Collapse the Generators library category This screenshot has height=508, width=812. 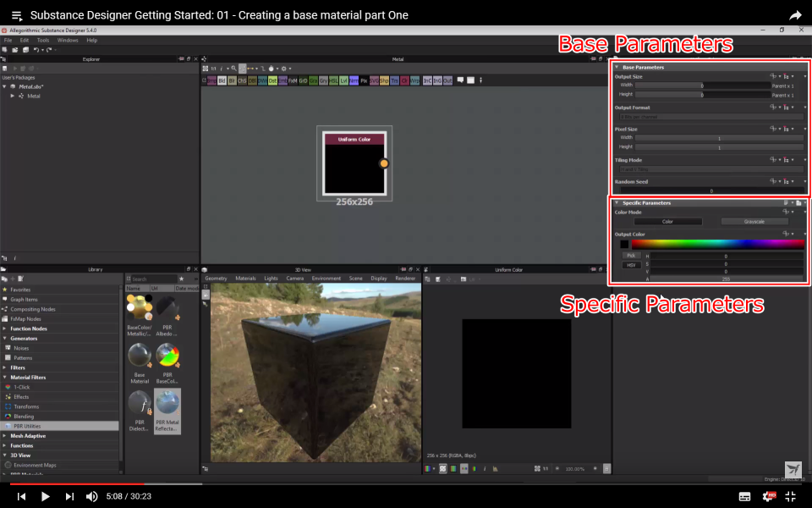coord(5,339)
